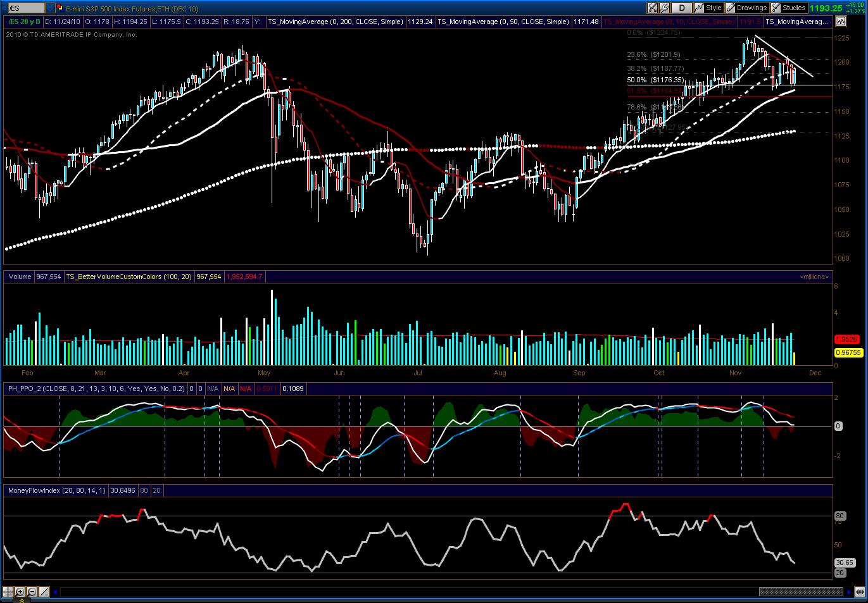
Task: Click the L: 1175.5 low readout
Action: tap(167, 22)
